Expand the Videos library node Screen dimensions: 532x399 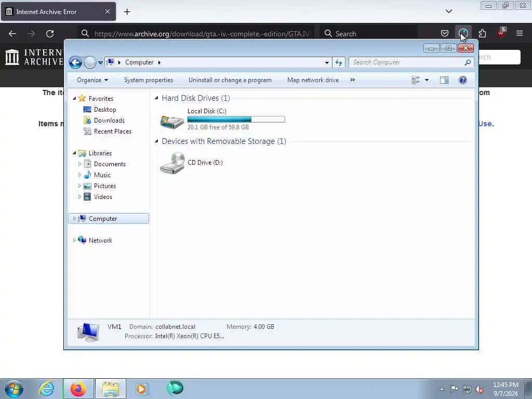click(x=79, y=197)
